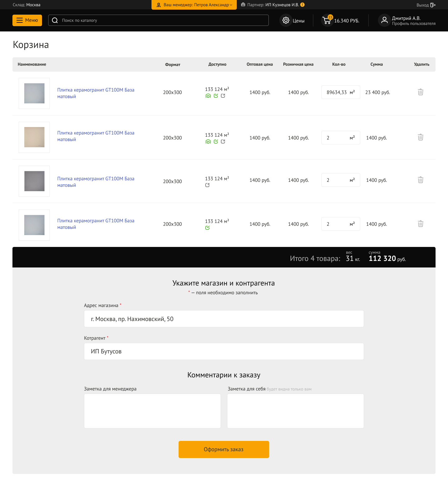
Task: Remove the fourth cart row via trash icon
Action: (420, 224)
